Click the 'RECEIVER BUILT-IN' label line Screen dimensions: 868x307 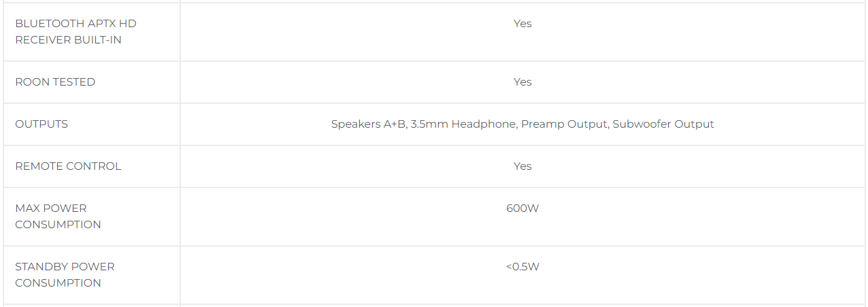click(x=69, y=40)
